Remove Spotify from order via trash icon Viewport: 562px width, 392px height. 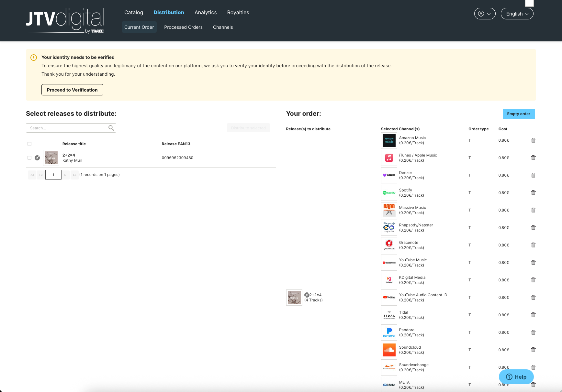(533, 193)
